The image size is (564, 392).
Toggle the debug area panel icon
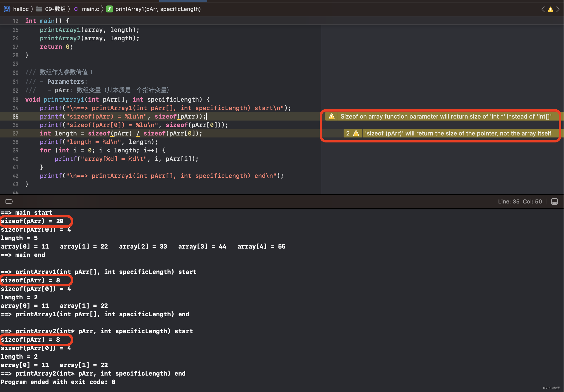[x=555, y=201]
